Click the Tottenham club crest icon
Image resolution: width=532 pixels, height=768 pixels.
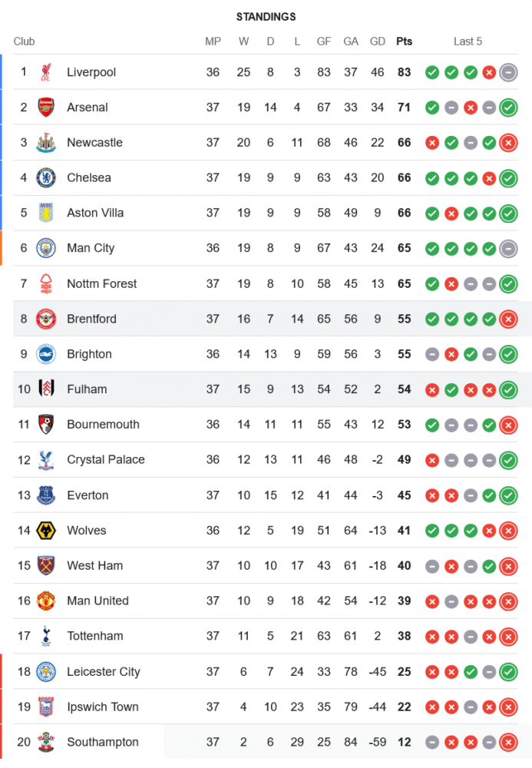46,636
